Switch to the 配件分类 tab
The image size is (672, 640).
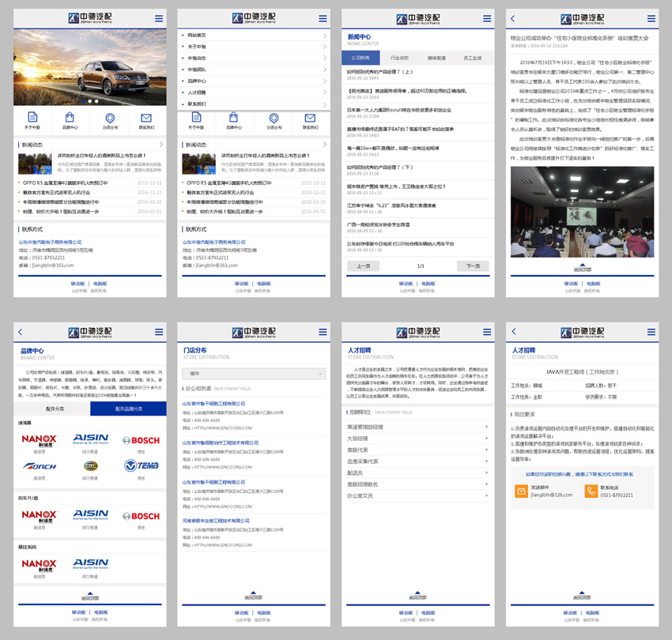tap(54, 408)
